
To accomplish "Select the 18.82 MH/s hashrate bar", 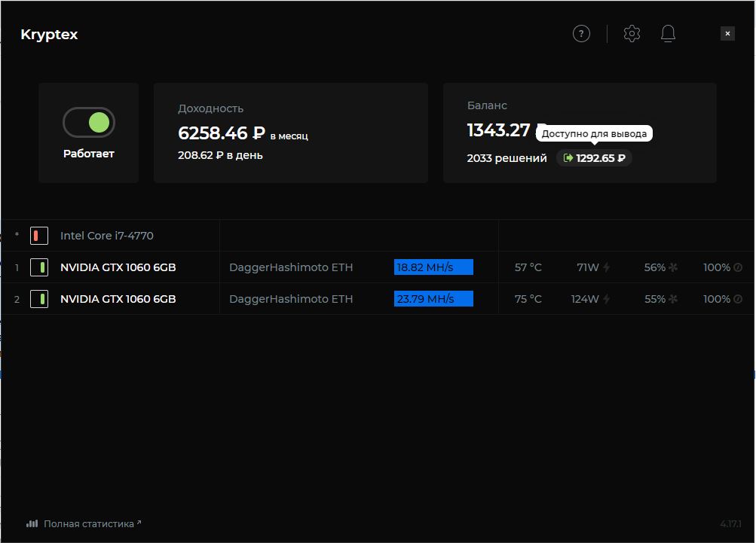I will point(433,267).
